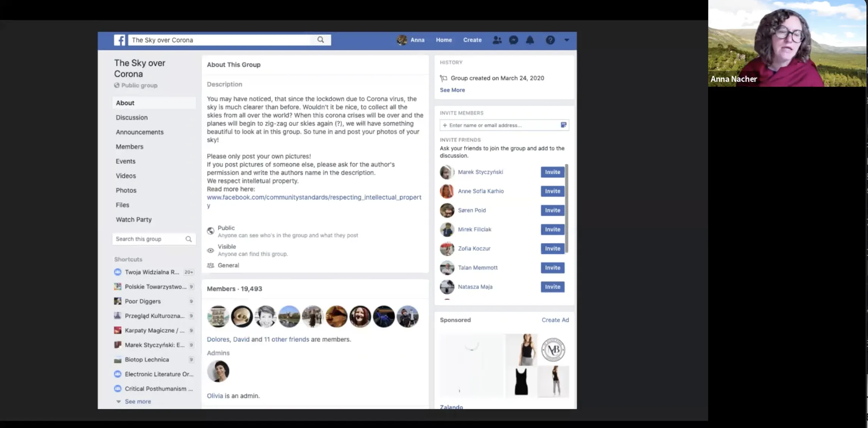Click the invite friends list scrollbar
868x428 pixels.
(567, 209)
